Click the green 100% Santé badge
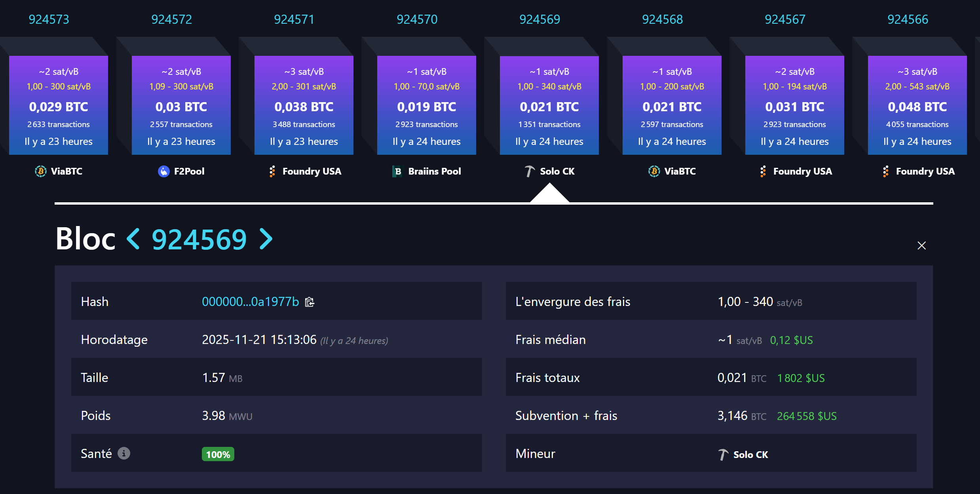The height and width of the screenshot is (494, 980). (217, 454)
